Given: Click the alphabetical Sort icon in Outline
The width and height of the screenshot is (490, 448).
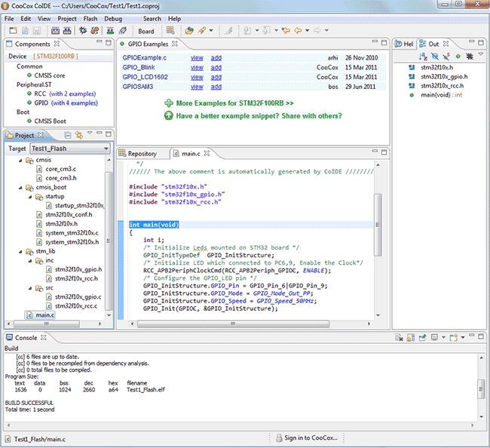Looking at the screenshot, I should click(423, 57).
